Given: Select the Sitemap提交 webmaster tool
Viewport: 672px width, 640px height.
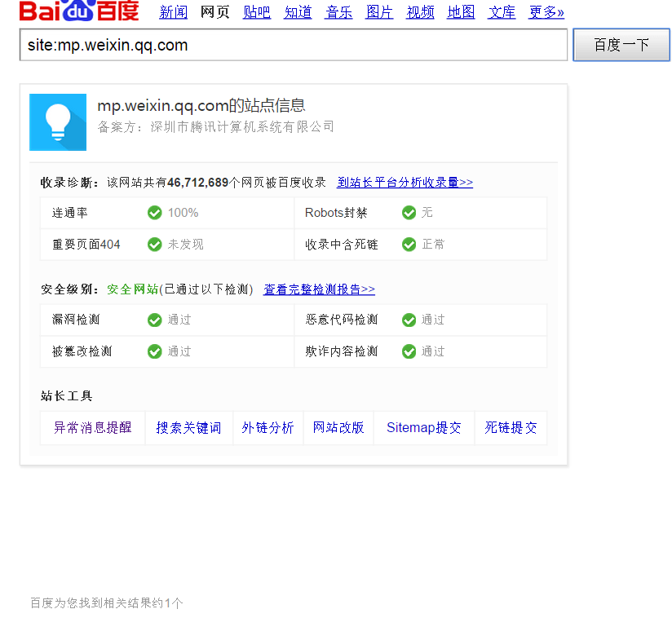Looking at the screenshot, I should (423, 428).
